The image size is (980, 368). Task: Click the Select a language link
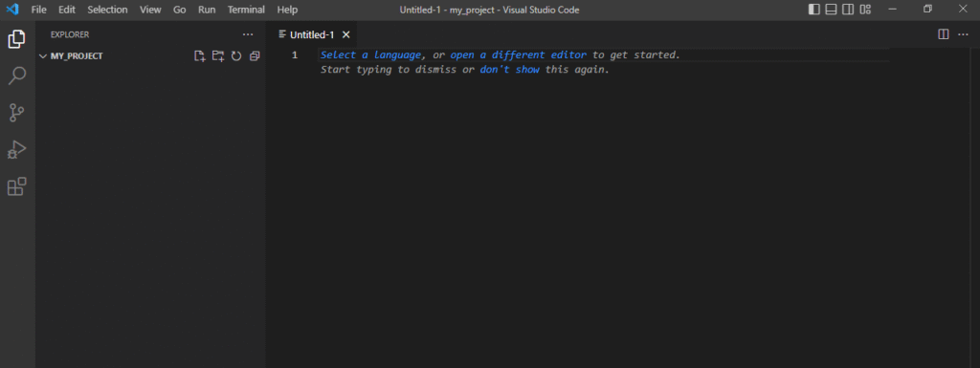click(370, 54)
